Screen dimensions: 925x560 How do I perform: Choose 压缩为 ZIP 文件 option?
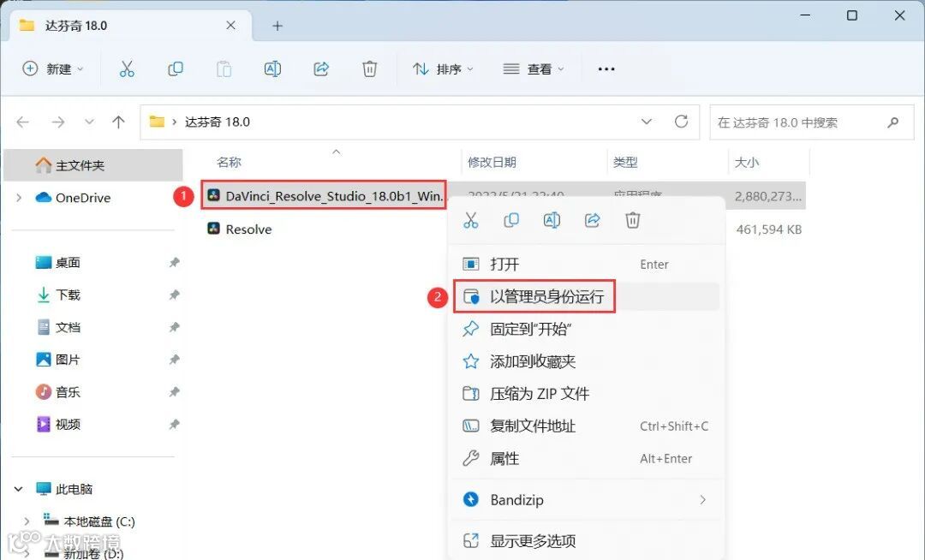pos(587,394)
